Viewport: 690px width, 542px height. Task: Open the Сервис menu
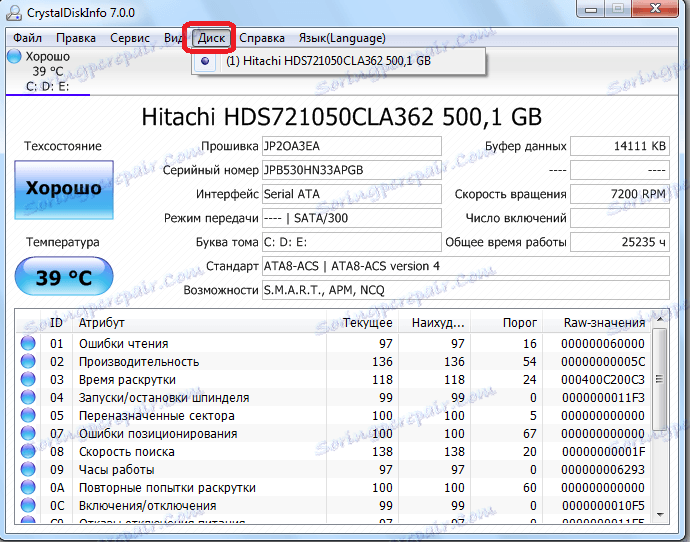(130, 38)
